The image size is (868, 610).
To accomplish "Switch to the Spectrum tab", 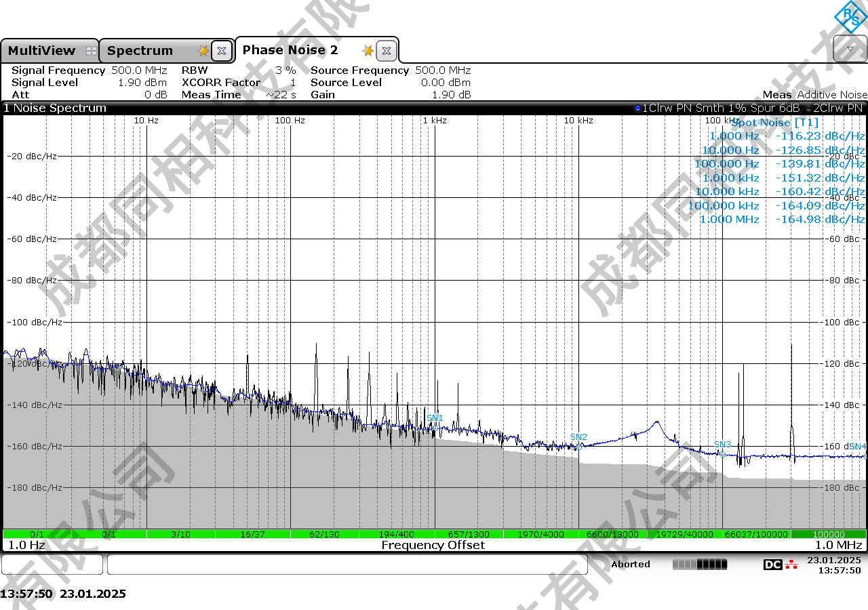I will 140,51.
